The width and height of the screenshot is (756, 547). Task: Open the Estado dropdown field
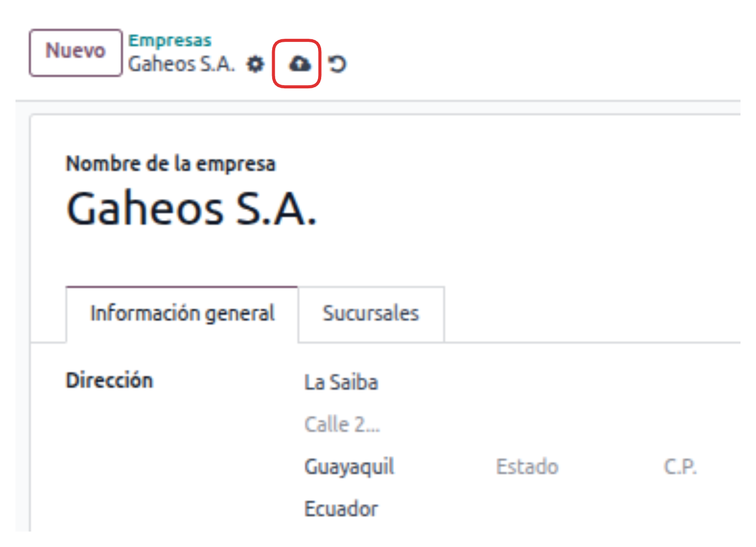coord(527,466)
